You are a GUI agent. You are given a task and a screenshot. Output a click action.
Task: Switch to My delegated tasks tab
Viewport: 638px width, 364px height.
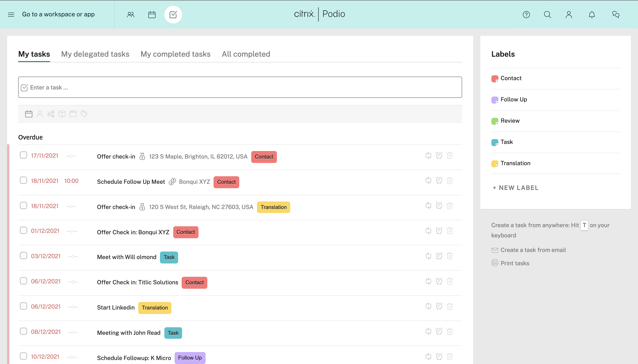click(x=95, y=54)
